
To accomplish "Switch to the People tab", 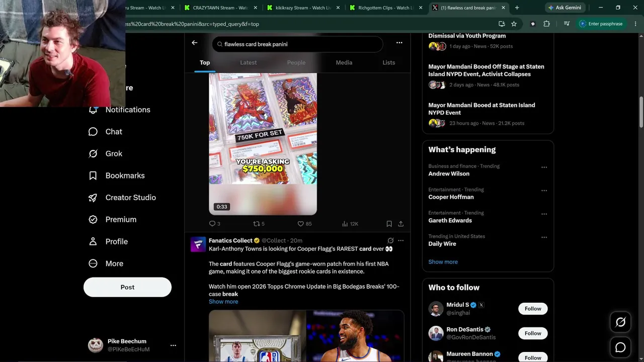I will pyautogui.click(x=296, y=63).
